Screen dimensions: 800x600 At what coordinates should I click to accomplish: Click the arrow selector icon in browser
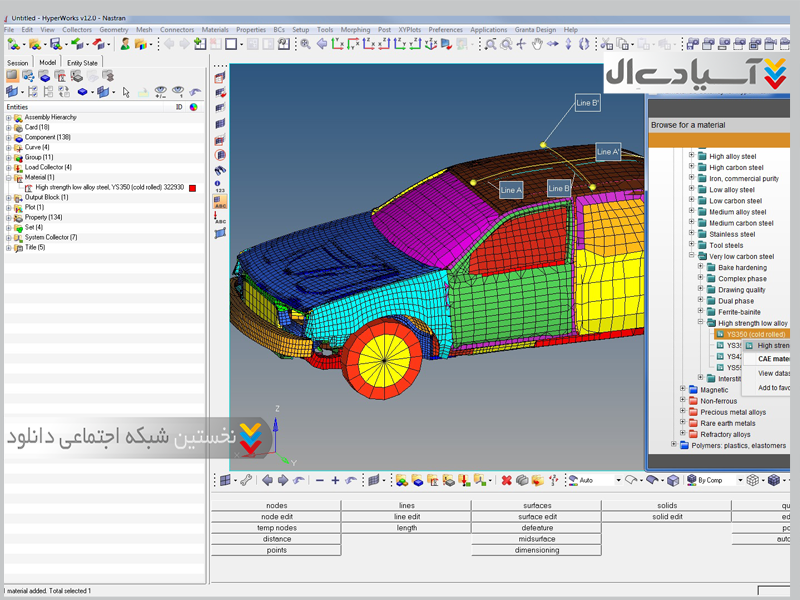pyautogui.click(x=126, y=92)
